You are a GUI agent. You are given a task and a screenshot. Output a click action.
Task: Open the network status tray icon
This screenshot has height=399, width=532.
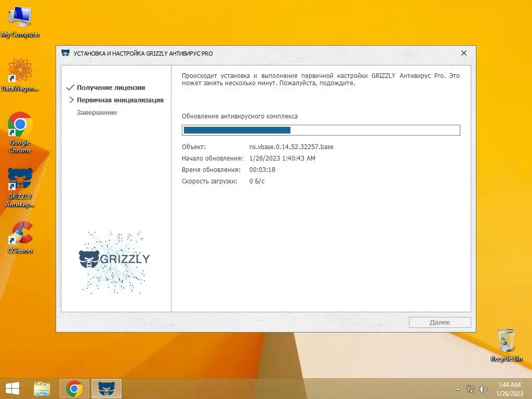pos(471,389)
